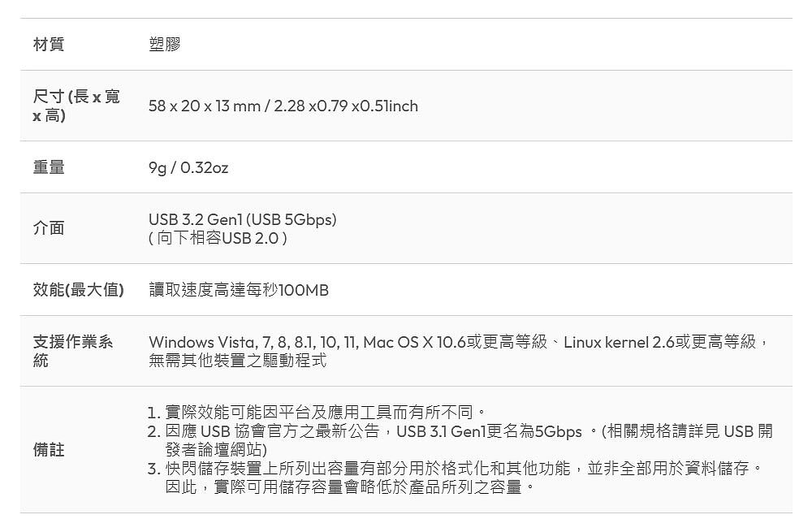The height and width of the screenshot is (532, 812).
Task: Click the 支援作業系統 row label
Action: point(73,351)
